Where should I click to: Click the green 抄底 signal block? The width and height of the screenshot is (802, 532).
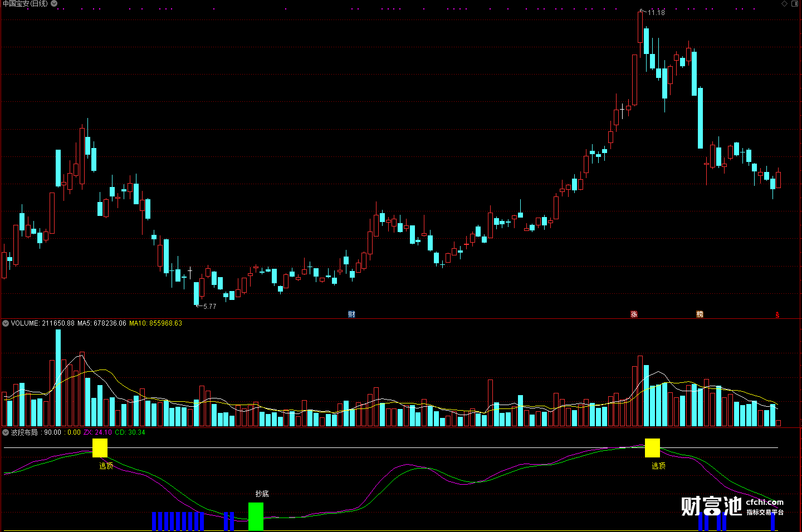(256, 516)
